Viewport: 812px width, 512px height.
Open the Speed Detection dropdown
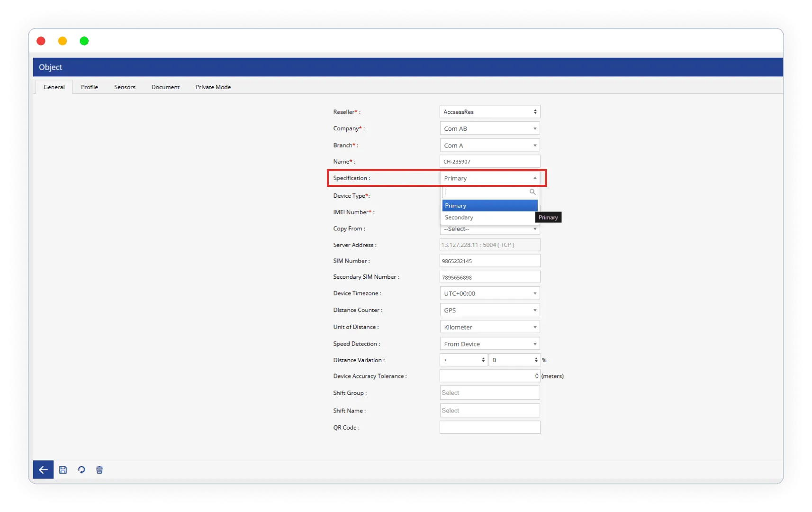489,344
